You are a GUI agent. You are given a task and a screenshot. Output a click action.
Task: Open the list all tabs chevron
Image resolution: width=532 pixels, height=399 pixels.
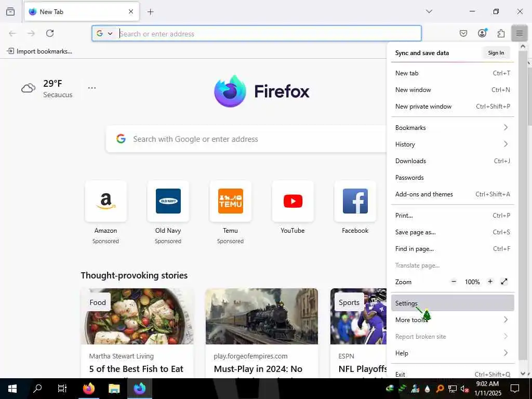pos(429,11)
